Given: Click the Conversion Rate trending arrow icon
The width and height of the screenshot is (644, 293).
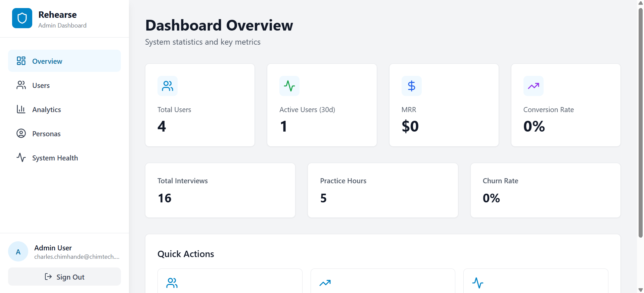Looking at the screenshot, I should (534, 86).
